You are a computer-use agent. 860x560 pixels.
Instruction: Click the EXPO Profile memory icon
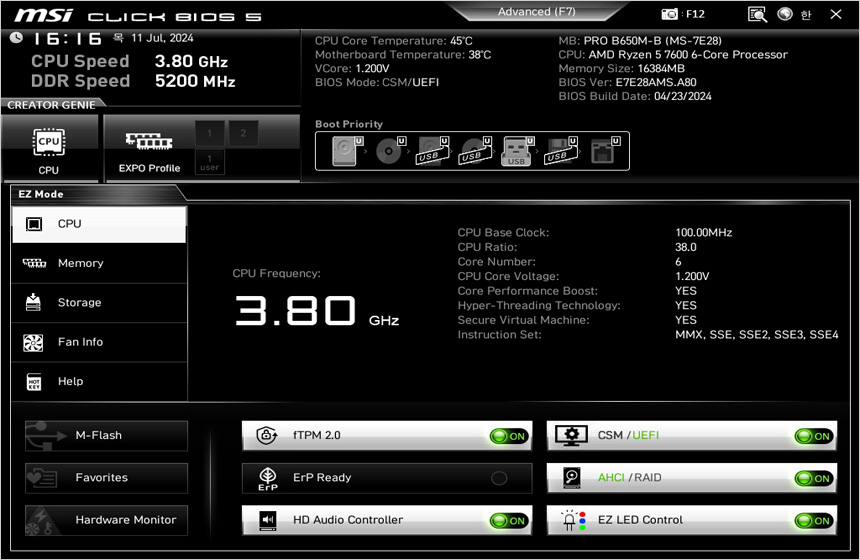pos(149,141)
